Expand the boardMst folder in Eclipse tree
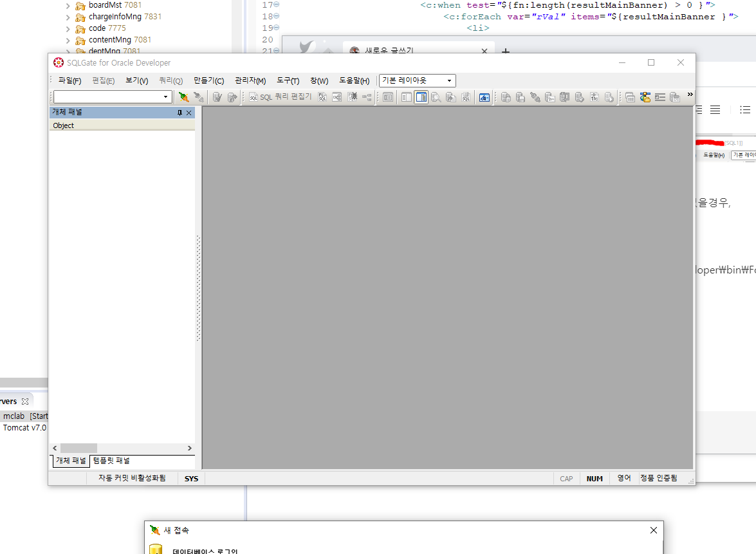 point(68,6)
